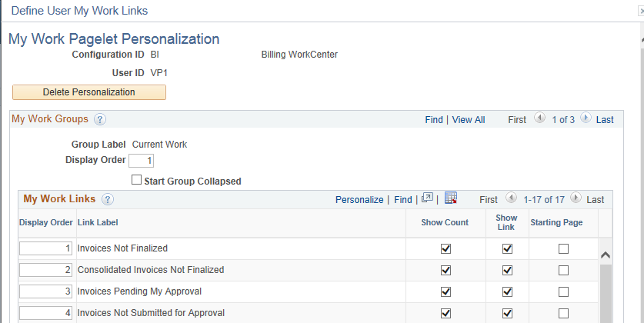The width and height of the screenshot is (644, 323).
Task: Check Starting Page for Invoices Not Submitted for Approval
Action: [563, 314]
